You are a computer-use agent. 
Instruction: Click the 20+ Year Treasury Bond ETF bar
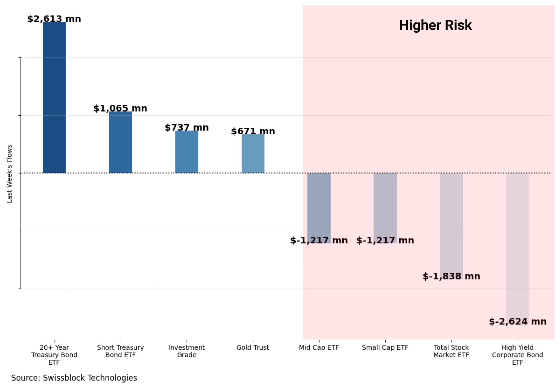point(54,98)
